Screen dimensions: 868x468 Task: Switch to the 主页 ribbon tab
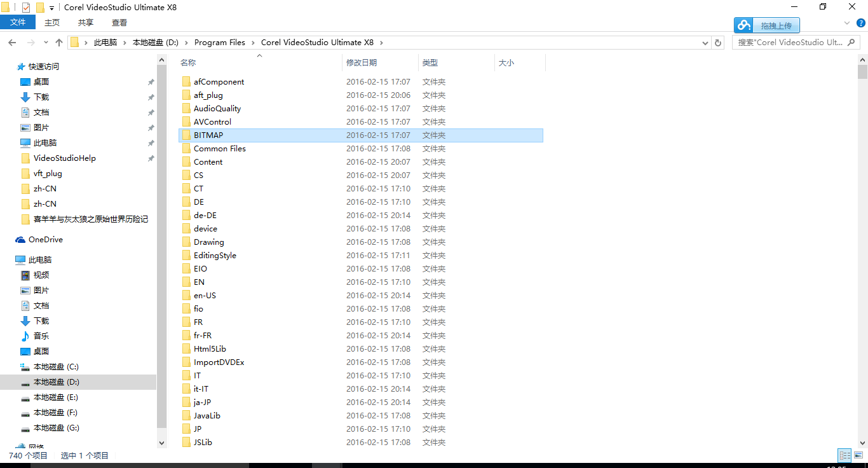[52, 22]
